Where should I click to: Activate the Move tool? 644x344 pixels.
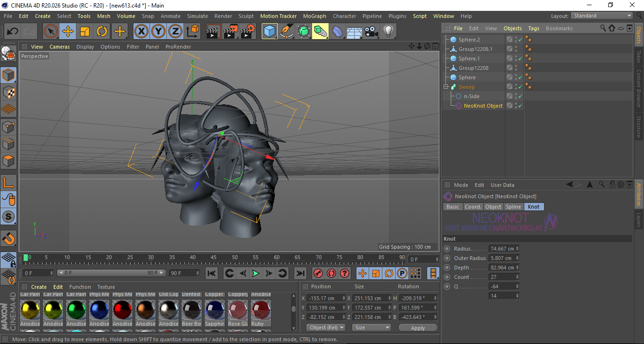tap(68, 32)
